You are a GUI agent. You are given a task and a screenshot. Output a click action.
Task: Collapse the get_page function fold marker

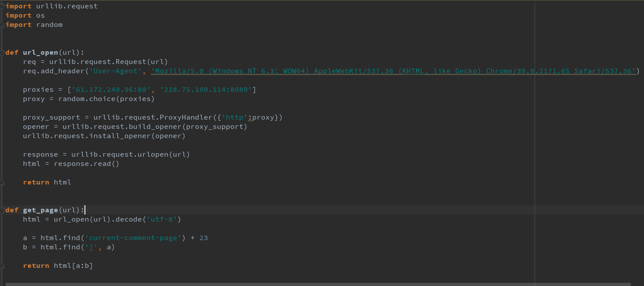pyautogui.click(x=3, y=210)
